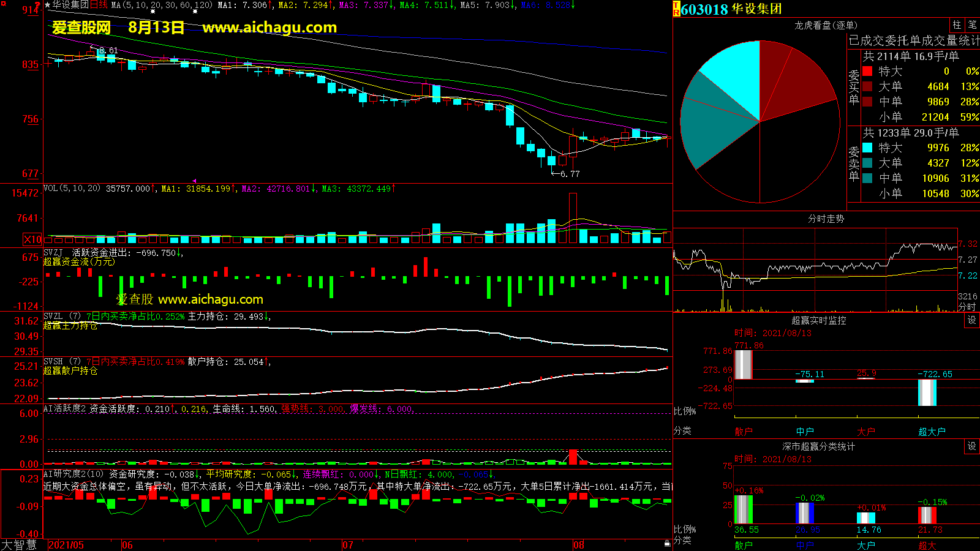
Task: Click the lock icon at chart bottom-right
Action: click(x=667, y=543)
